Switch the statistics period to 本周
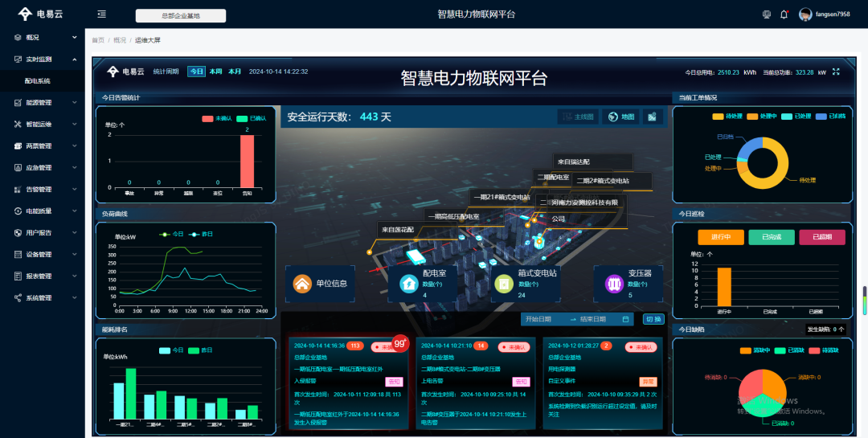The width and height of the screenshot is (868, 438). (215, 72)
